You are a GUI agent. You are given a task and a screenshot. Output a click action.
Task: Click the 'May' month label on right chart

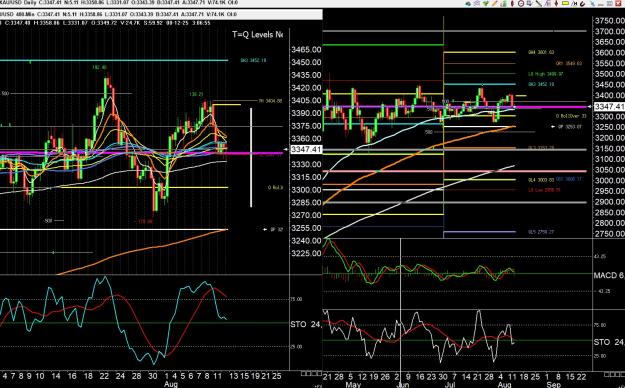click(x=353, y=385)
